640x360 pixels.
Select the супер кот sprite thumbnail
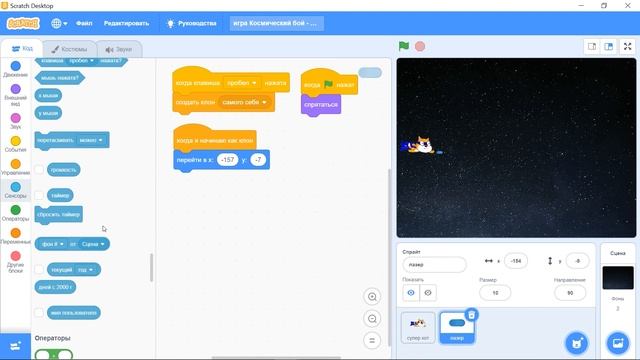tap(418, 328)
